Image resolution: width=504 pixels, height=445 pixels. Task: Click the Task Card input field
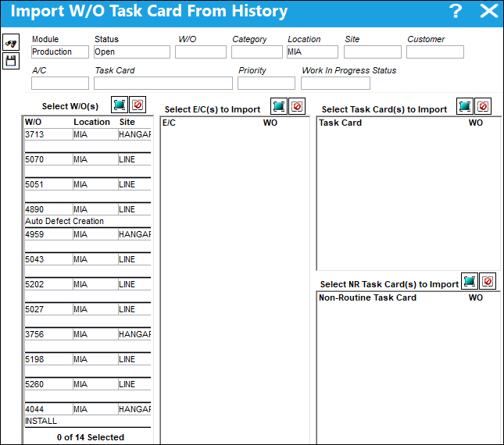[163, 84]
